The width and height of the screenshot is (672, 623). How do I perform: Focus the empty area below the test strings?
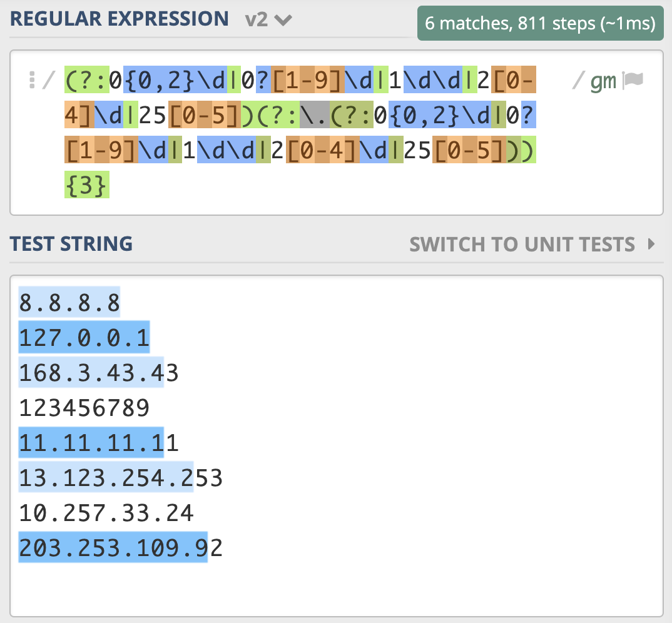coord(336,588)
